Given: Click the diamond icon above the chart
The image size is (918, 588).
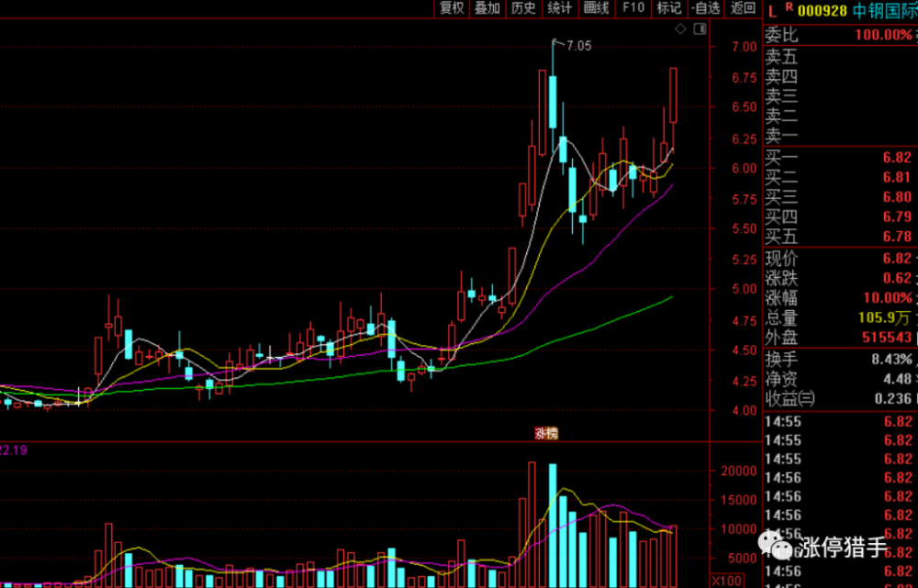Looking at the screenshot, I should pos(680,29).
